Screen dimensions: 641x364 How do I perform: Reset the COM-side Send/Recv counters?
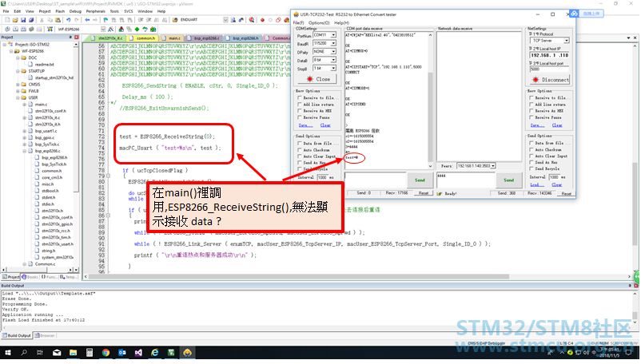pos(423,193)
